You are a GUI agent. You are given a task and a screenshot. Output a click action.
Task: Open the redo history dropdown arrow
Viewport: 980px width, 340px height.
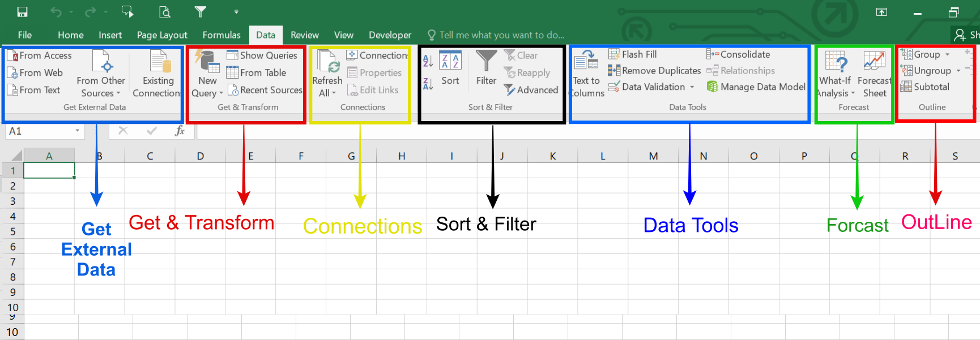coord(105,12)
